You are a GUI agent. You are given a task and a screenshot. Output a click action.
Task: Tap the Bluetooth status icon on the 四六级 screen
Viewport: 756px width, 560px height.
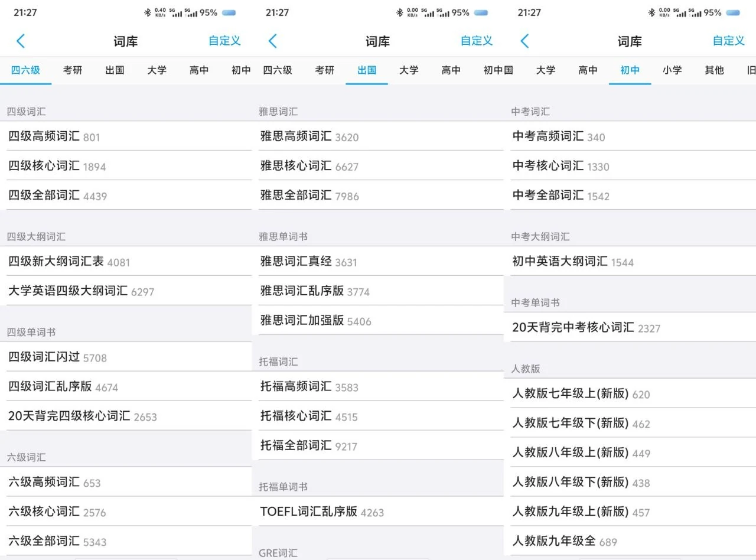[x=148, y=12]
